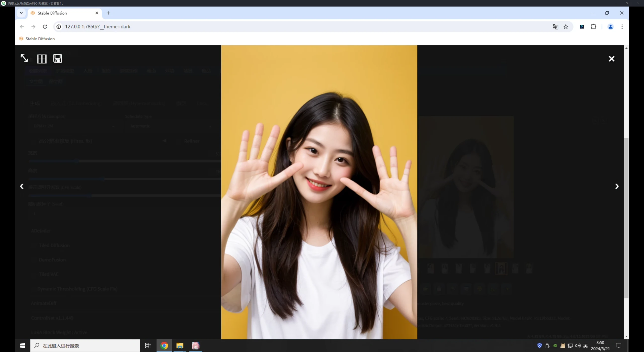Click the taskbar search box
This screenshot has width=644, height=352.
tap(85, 346)
